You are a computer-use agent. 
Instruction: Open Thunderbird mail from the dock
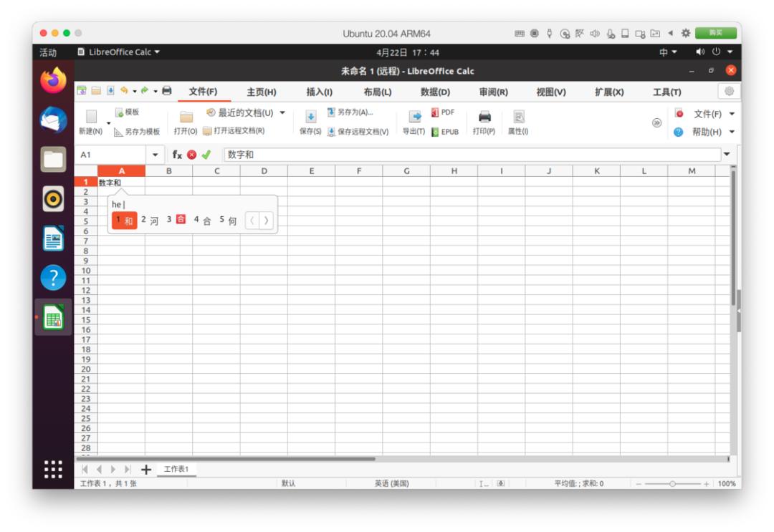(53, 120)
